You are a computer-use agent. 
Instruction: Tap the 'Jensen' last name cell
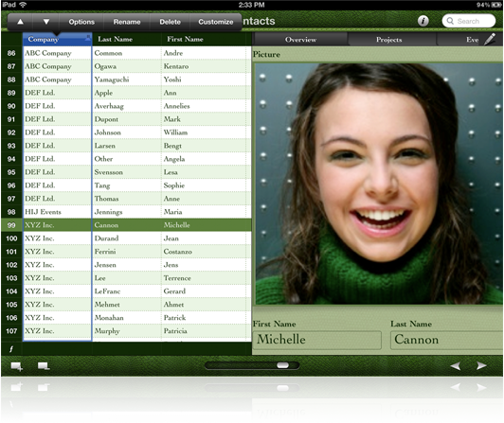coord(127,265)
